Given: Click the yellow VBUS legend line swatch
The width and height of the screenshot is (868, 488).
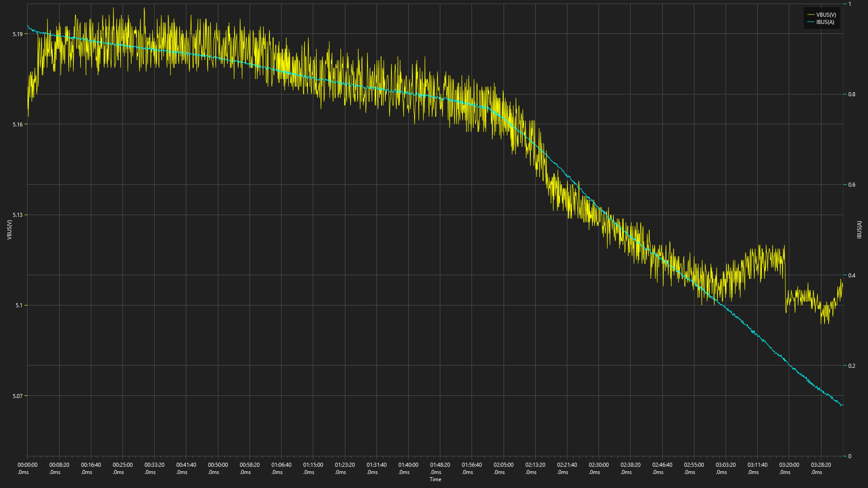Looking at the screenshot, I should click(811, 15).
